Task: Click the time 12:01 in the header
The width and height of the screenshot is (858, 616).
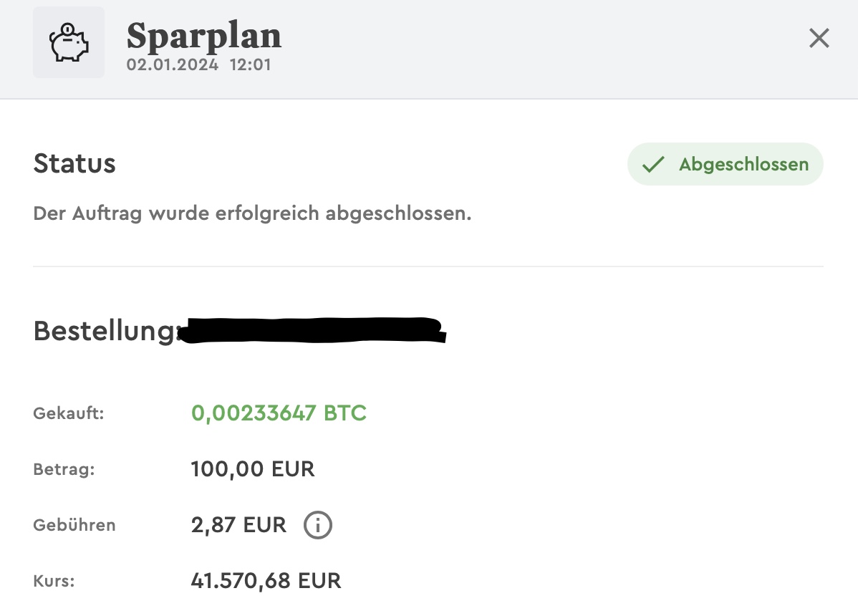Action: tap(250, 64)
